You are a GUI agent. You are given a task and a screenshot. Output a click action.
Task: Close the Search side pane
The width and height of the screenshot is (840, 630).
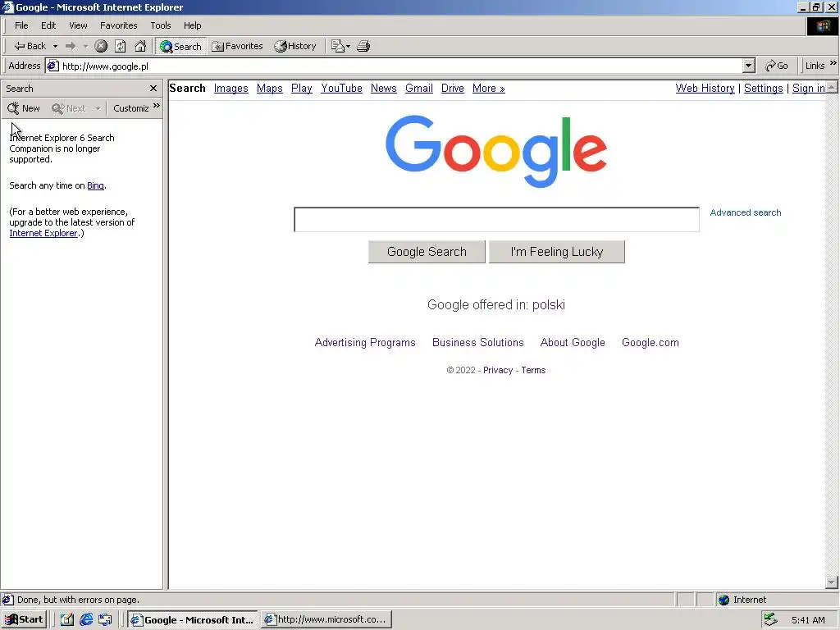click(153, 89)
